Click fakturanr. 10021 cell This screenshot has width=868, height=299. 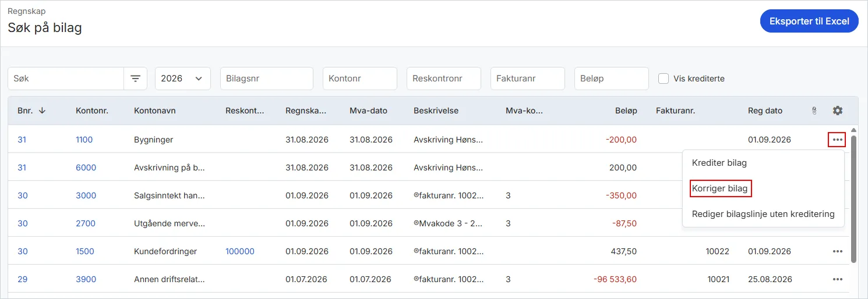pyautogui.click(x=718, y=279)
